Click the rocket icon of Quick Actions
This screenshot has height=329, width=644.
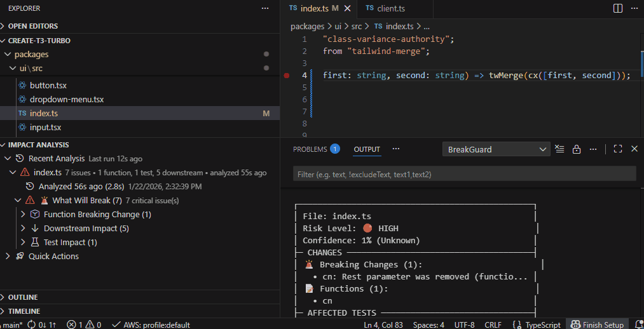(19, 256)
